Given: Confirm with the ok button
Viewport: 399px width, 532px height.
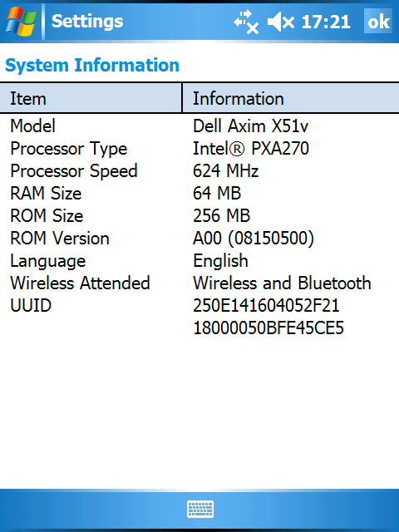Looking at the screenshot, I should (378, 21).
